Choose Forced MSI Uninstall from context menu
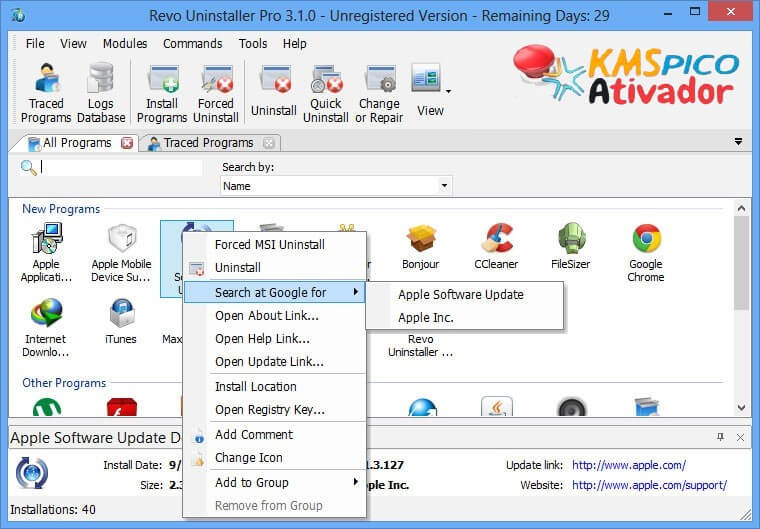760x529 pixels. point(274,244)
